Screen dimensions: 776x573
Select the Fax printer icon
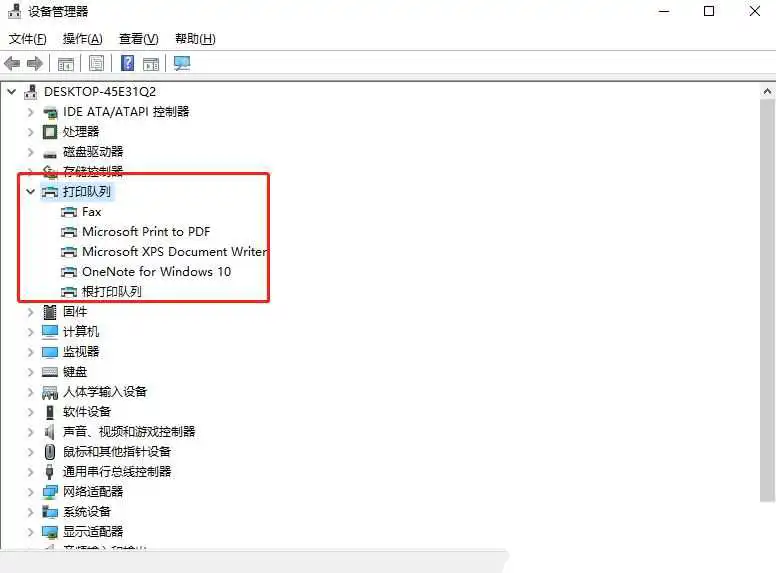(69, 212)
